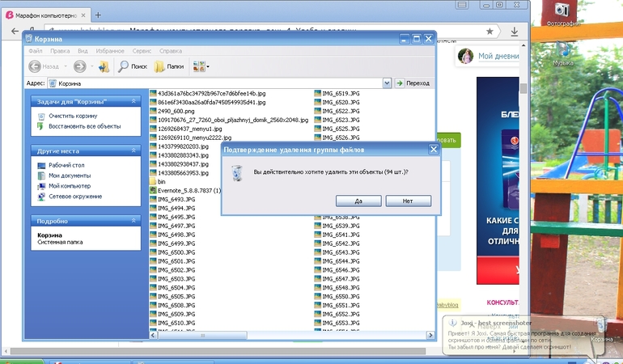Click the green Переход go button
The width and height of the screenshot is (623, 364).
point(413,83)
